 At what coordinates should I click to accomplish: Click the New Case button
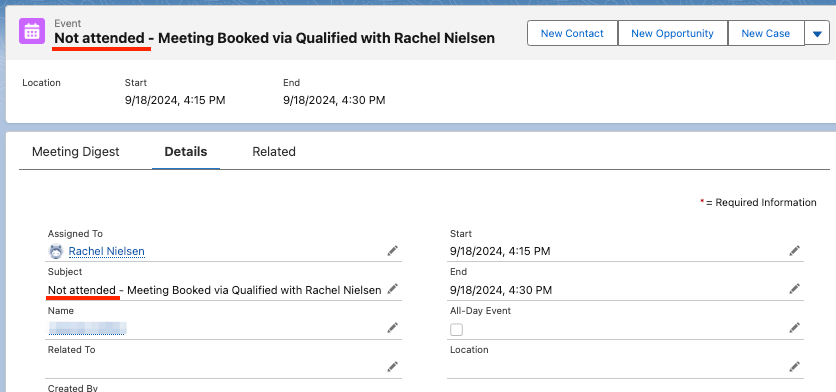tap(766, 34)
